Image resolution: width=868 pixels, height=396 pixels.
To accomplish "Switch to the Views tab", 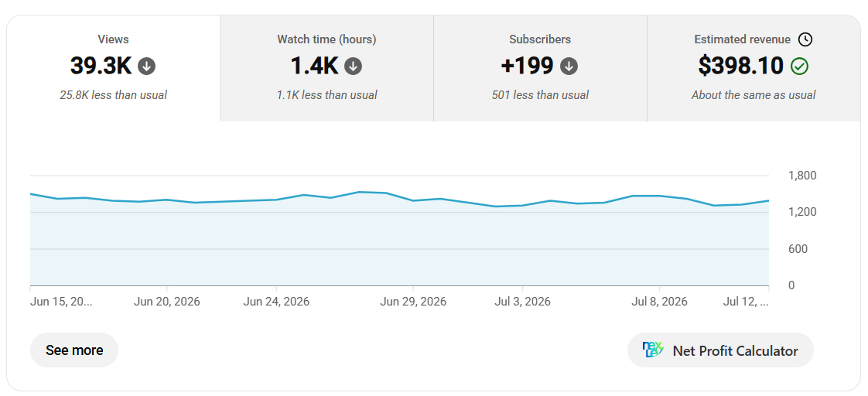I will click(114, 69).
